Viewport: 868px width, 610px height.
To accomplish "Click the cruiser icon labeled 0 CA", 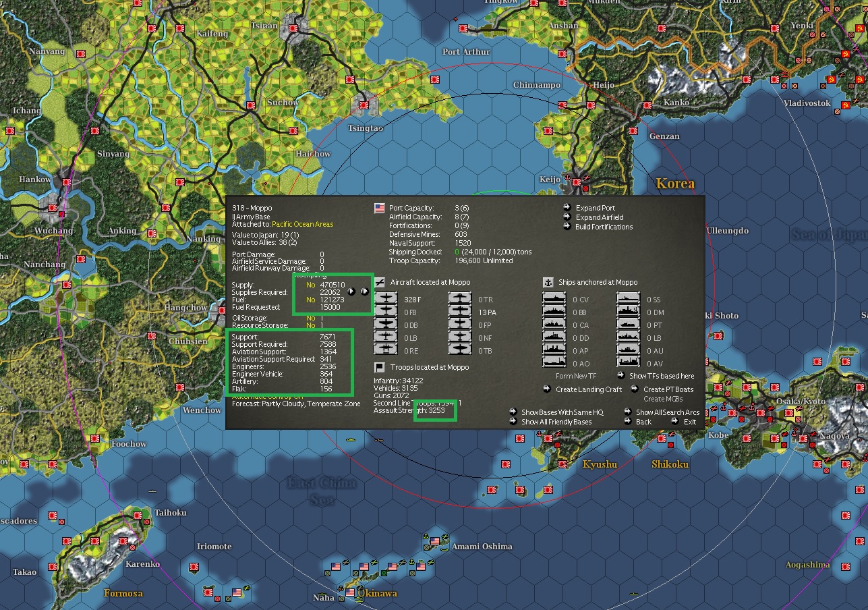I will [554, 325].
